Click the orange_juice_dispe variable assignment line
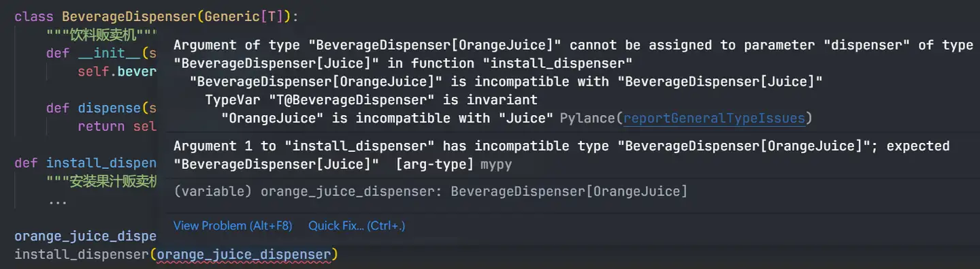980x269 pixels. pyautogui.click(x=86, y=236)
